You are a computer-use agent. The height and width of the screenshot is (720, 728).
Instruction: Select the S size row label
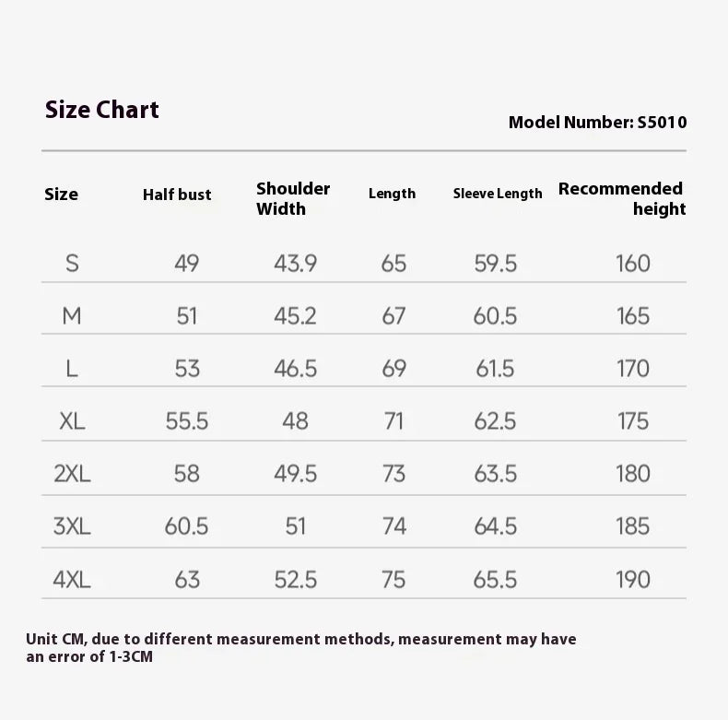click(72, 264)
